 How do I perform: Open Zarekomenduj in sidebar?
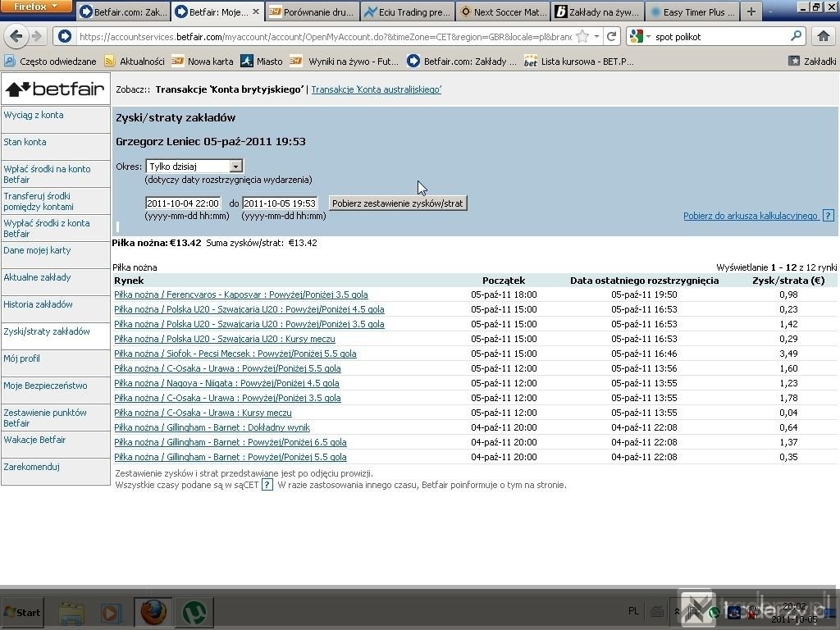pyautogui.click(x=32, y=467)
